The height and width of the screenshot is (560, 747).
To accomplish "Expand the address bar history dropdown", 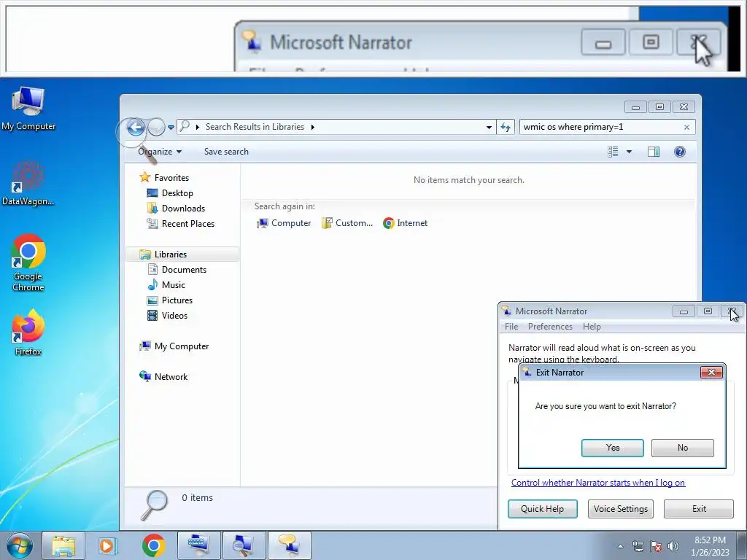I will [489, 127].
